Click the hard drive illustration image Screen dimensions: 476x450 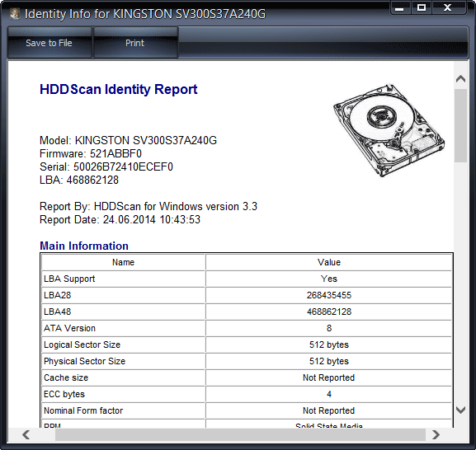pos(389,130)
